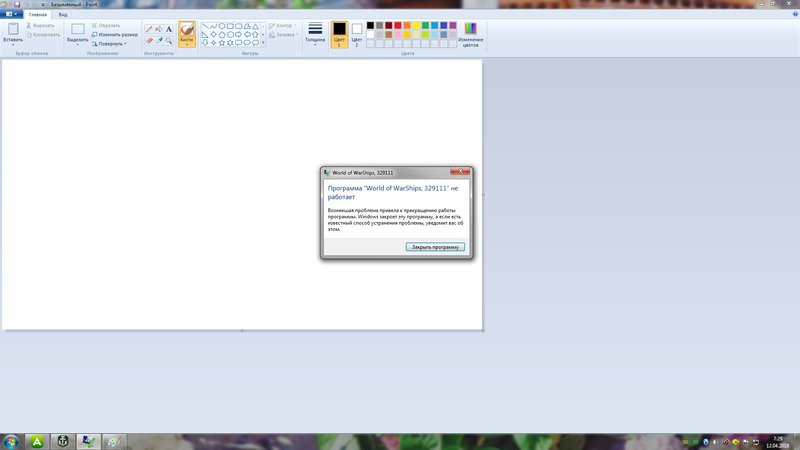Viewport: 800px width, 450px height.
Task: Choose the Right arrow shape
Action: [x=238, y=35]
